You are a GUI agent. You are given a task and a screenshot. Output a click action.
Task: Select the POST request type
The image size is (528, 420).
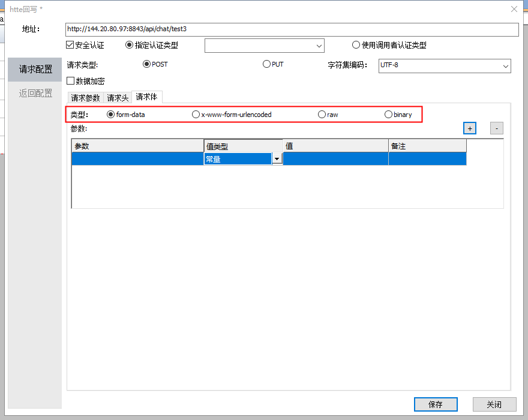coord(146,64)
